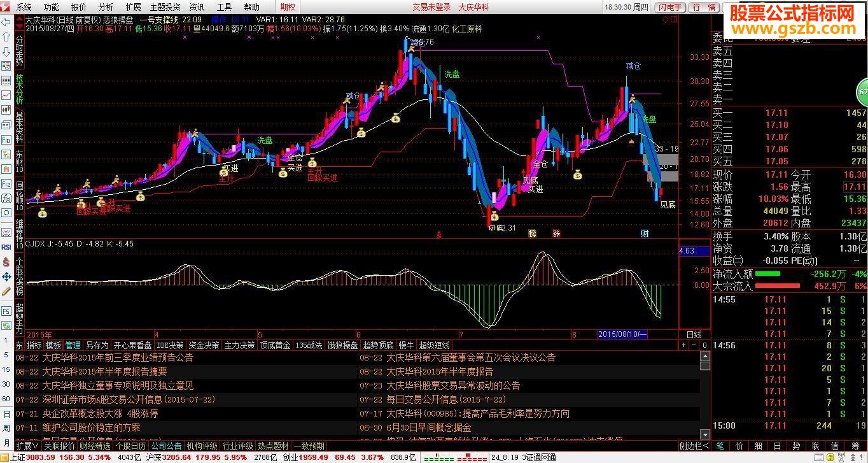Click the minus zoom button below chart
Viewport: 868px width, 463px height.
click(694, 345)
